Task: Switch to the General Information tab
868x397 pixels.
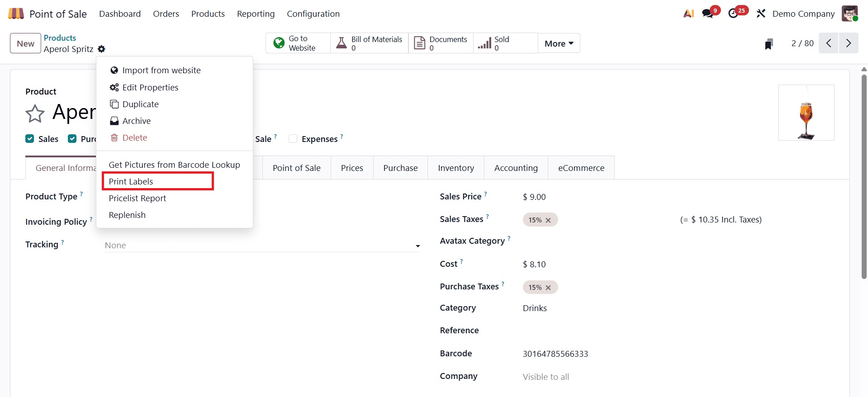Action: click(61, 168)
